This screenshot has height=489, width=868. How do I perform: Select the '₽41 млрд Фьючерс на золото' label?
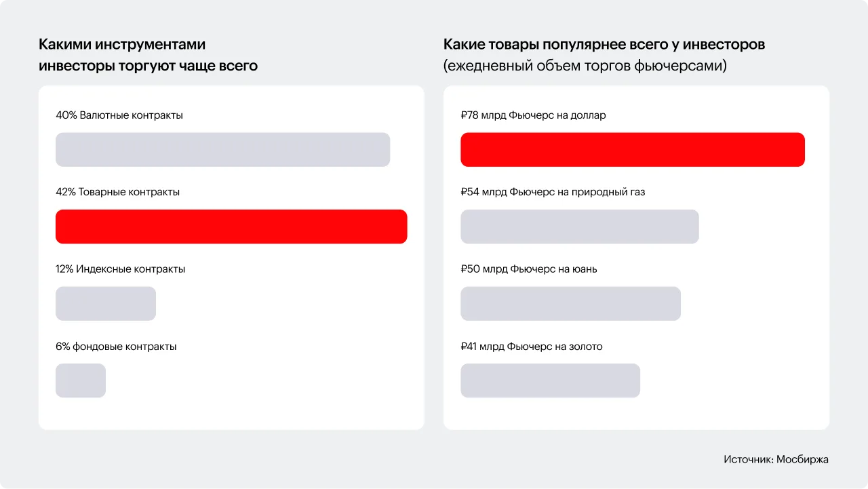click(532, 347)
